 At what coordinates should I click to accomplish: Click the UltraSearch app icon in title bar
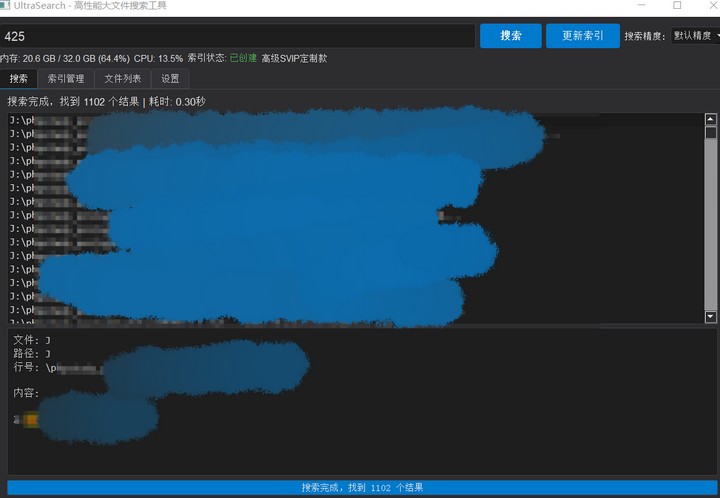point(5,6)
